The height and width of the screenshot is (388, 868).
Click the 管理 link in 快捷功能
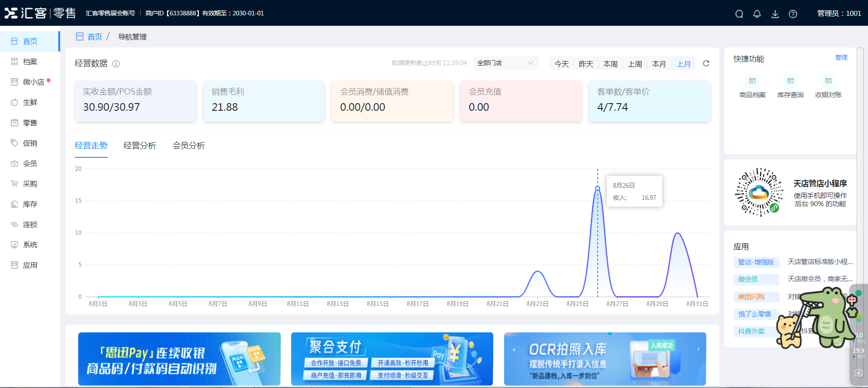tap(841, 58)
